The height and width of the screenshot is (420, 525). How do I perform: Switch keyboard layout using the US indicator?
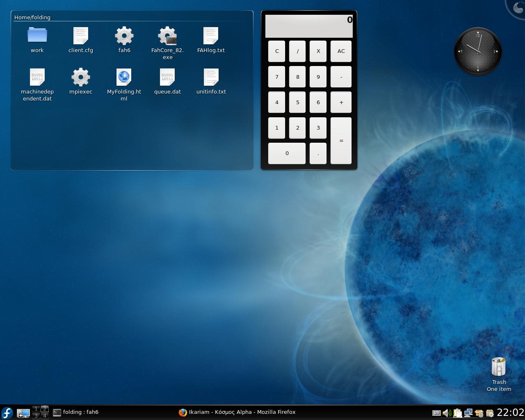[x=436, y=413]
